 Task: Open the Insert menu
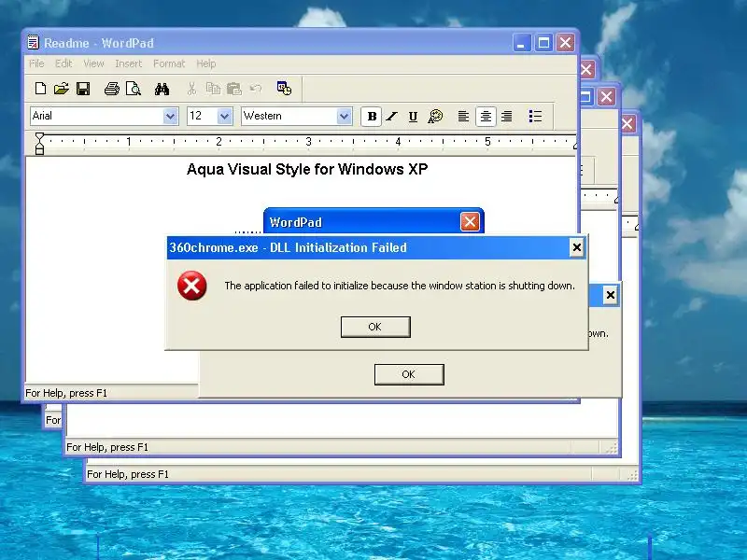(128, 63)
